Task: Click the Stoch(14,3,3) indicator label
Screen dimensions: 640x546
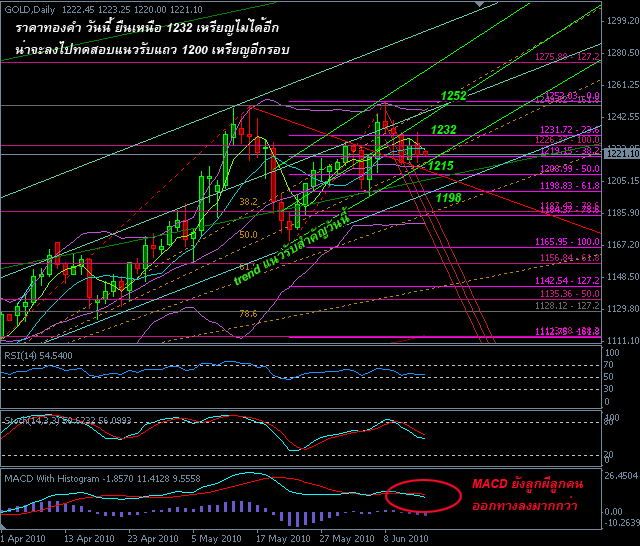Action: (x=68, y=420)
